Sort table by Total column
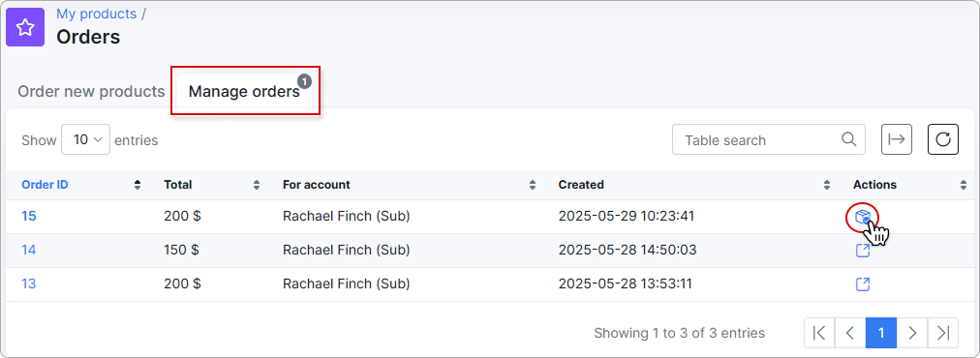Image resolution: width=980 pixels, height=358 pixels. pos(211,185)
